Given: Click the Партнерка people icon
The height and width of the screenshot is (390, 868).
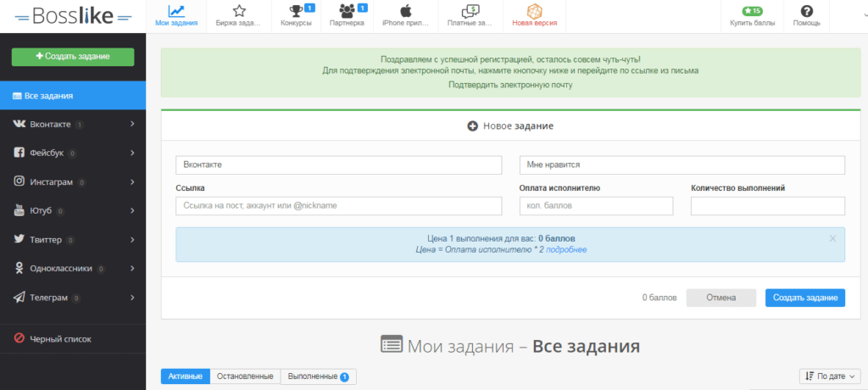Looking at the screenshot, I should [347, 11].
